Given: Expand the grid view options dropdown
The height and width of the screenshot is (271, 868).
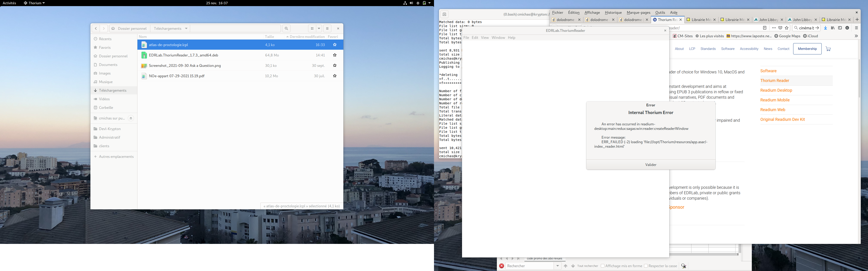Looking at the screenshot, I should pos(319,28).
